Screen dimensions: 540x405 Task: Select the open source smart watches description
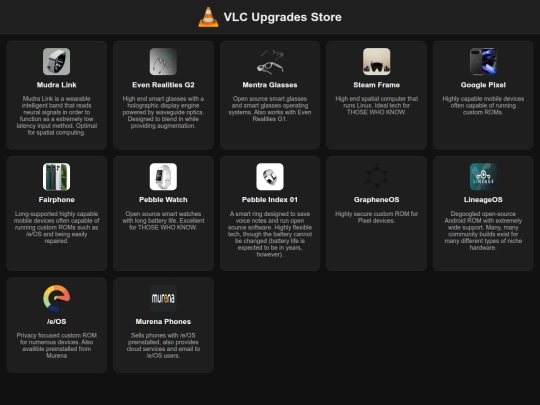pos(163,221)
